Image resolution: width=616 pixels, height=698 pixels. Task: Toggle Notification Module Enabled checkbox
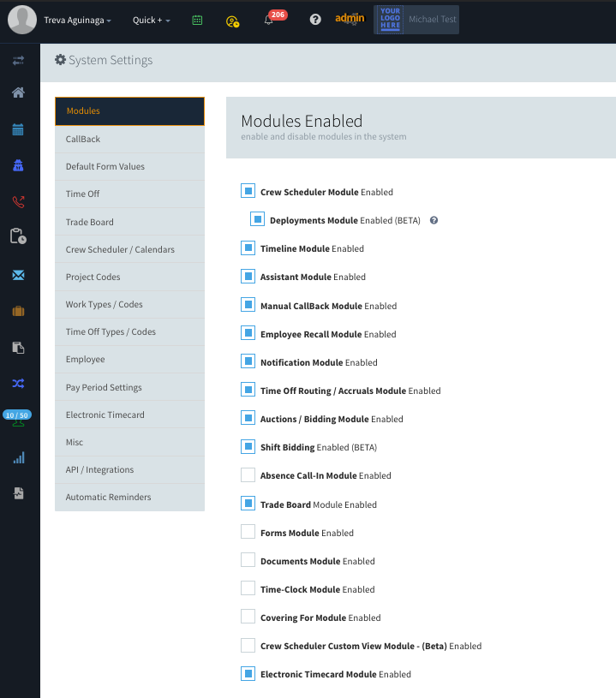coord(248,361)
